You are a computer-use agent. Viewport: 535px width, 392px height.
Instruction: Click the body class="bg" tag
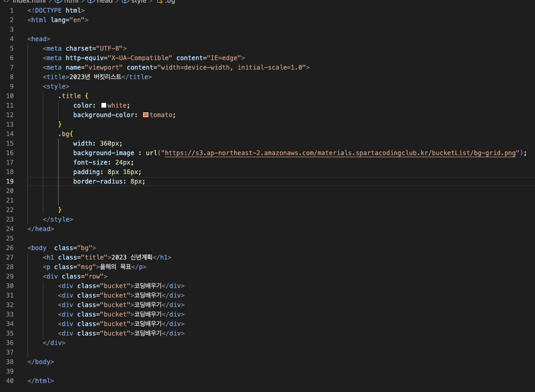point(62,248)
